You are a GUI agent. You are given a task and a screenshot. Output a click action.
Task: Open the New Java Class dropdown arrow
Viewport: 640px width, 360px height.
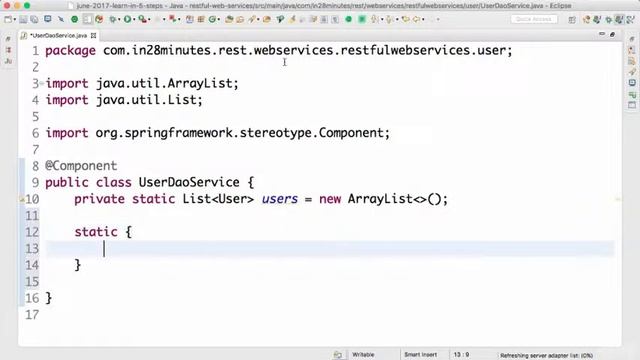pyautogui.click(x=219, y=19)
